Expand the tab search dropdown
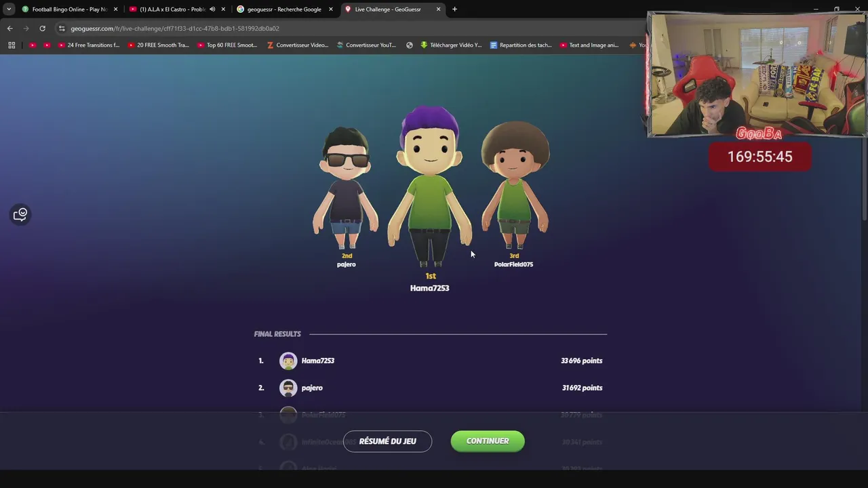The height and width of the screenshot is (488, 868). tap(8, 9)
